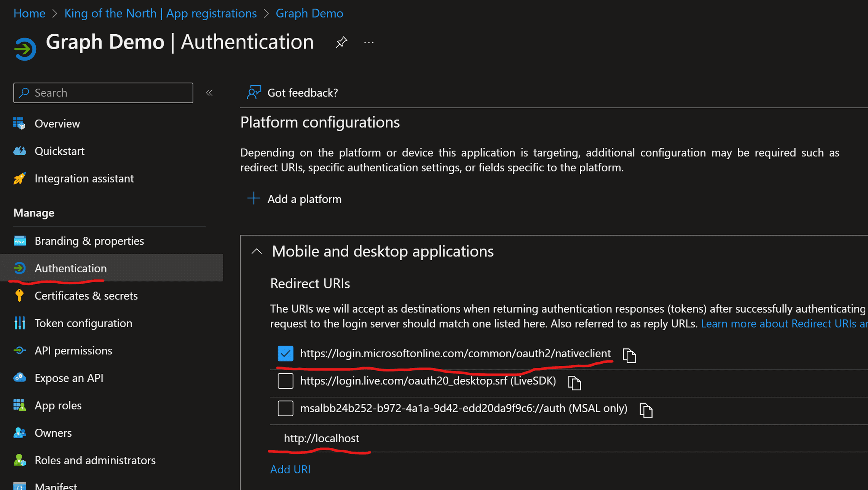Open the more options ellipsis menu

pyautogui.click(x=368, y=42)
